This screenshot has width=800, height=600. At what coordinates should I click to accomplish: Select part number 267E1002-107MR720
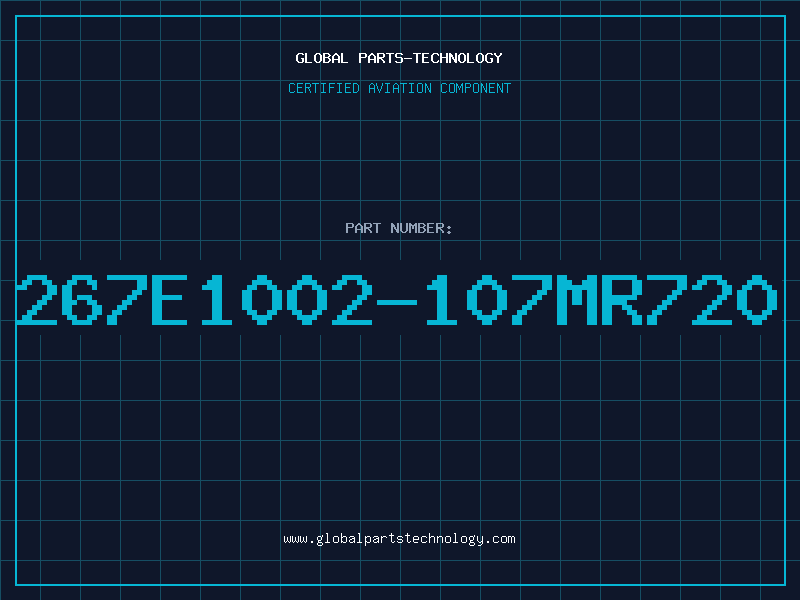coord(397,299)
